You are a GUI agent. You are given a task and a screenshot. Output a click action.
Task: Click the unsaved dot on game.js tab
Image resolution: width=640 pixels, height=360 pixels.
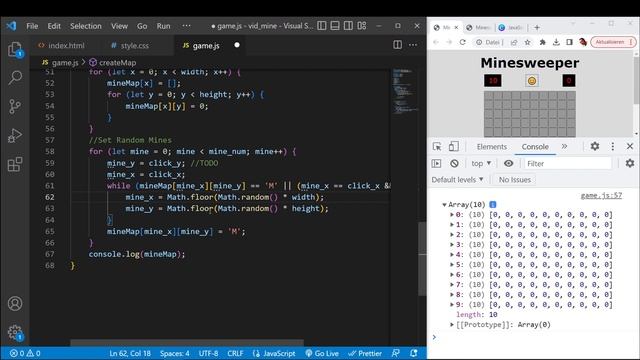(237, 45)
